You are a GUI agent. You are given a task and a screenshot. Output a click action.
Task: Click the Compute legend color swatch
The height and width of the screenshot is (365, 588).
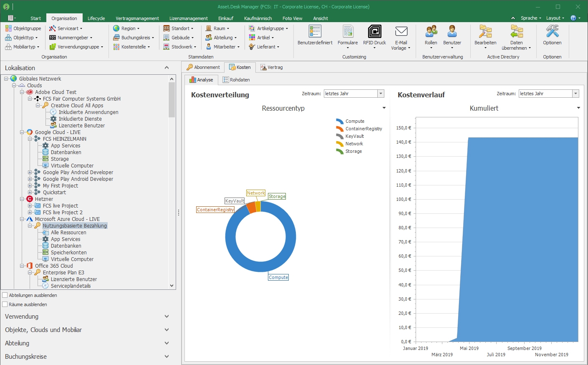(340, 121)
